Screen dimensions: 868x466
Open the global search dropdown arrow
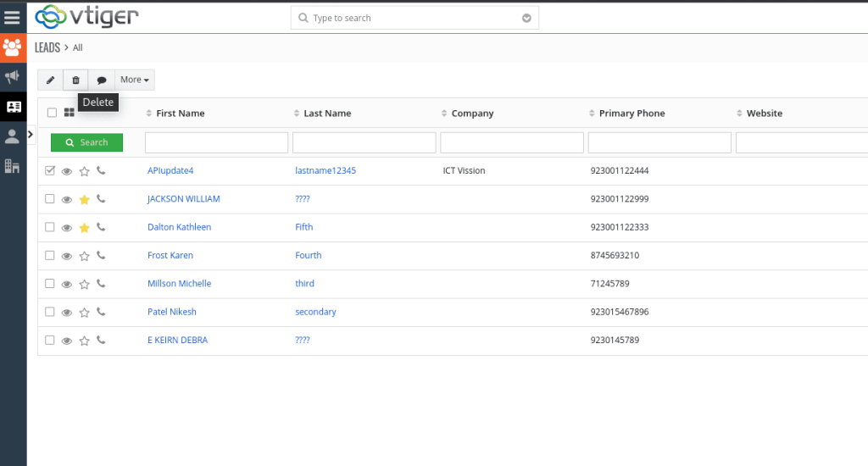tap(526, 18)
